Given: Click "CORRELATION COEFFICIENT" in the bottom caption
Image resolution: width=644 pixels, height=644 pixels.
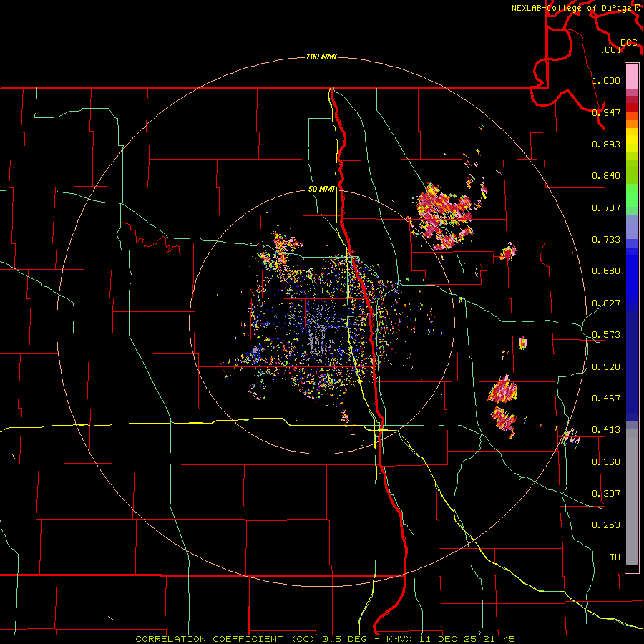Looking at the screenshot, I should coord(209,639).
